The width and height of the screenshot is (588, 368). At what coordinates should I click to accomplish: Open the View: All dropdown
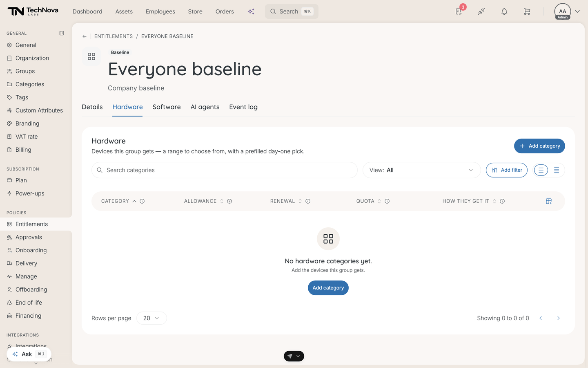click(422, 170)
